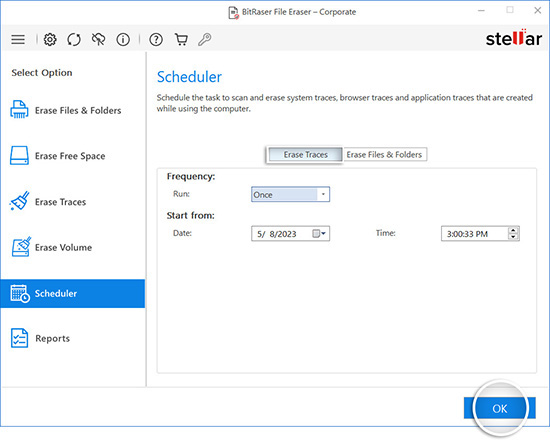
Task: Click the Frequency: label
Action: coord(191,176)
